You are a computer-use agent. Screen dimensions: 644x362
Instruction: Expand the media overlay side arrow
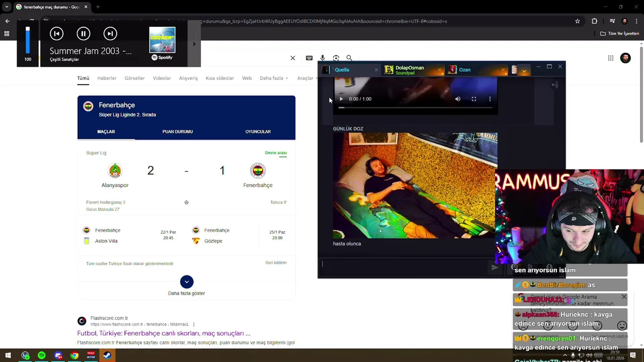coord(194,44)
